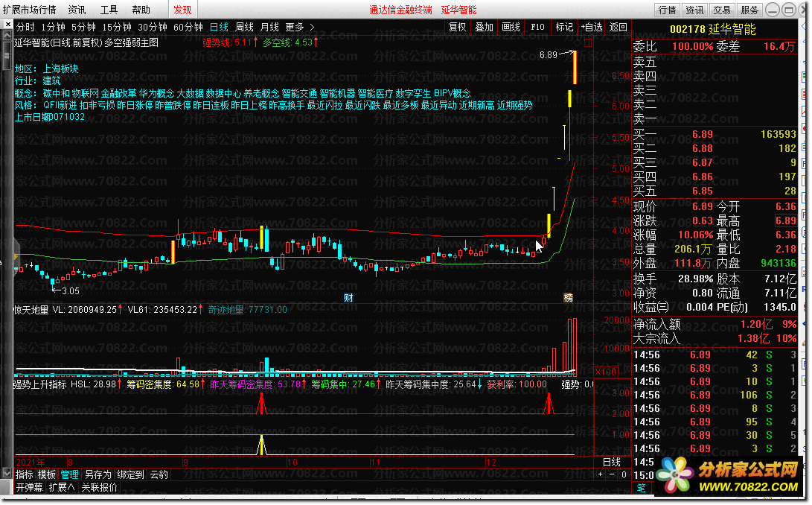
Task: Switch chart to 5分钟 period
Action: (x=83, y=27)
